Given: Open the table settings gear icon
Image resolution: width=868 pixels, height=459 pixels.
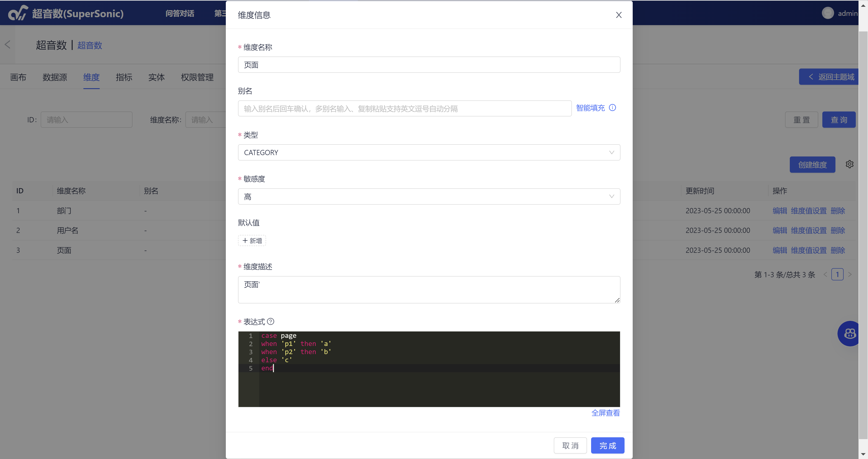Looking at the screenshot, I should click(849, 164).
